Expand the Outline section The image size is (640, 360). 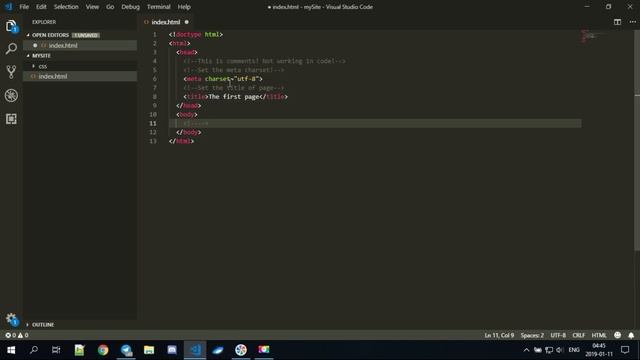pyautogui.click(x=43, y=324)
